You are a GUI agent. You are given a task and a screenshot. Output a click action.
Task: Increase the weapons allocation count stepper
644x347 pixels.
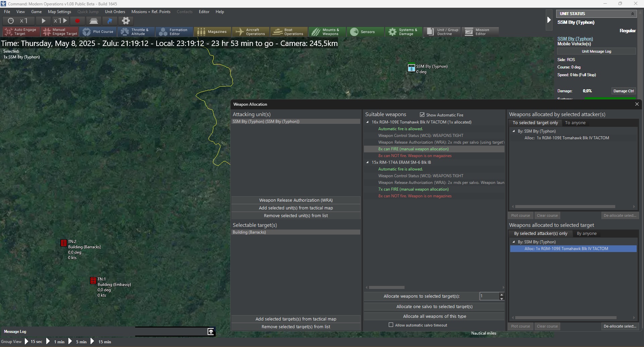(x=502, y=294)
